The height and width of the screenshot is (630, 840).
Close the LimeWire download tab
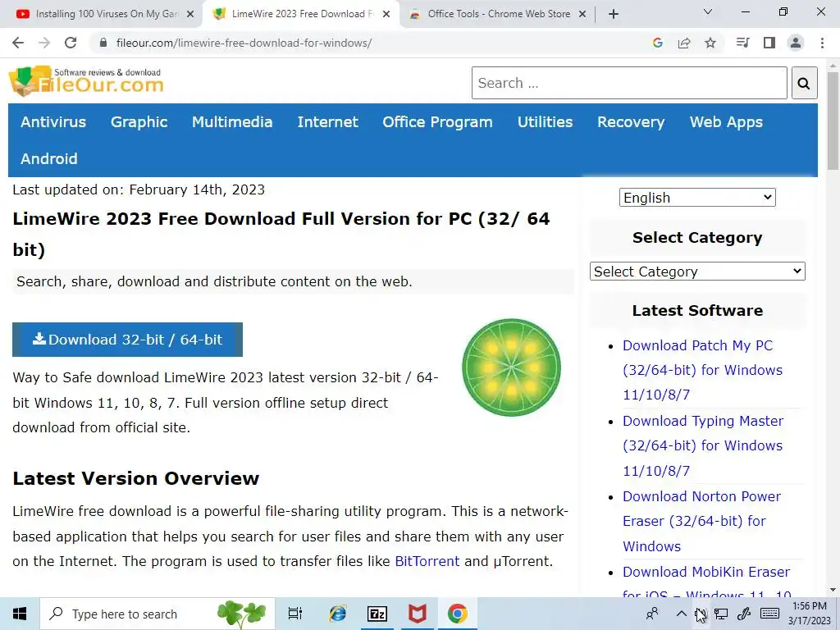pos(386,15)
